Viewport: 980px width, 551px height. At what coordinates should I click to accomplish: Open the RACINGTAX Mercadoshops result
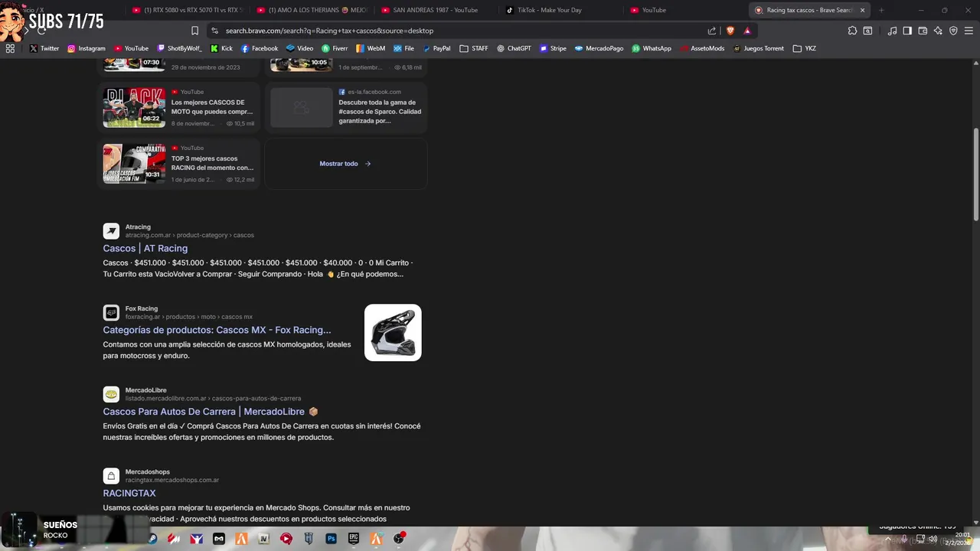click(x=129, y=494)
